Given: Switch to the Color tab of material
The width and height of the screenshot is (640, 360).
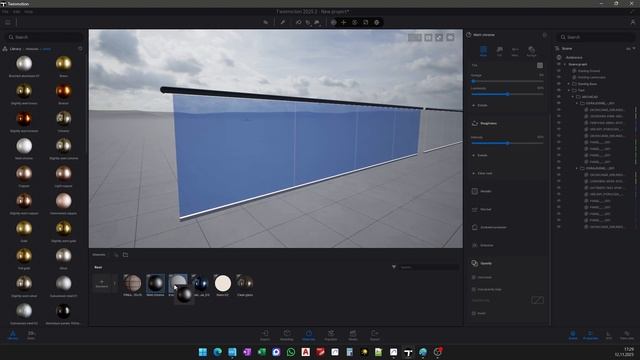Looking at the screenshot, I should tap(483, 51).
